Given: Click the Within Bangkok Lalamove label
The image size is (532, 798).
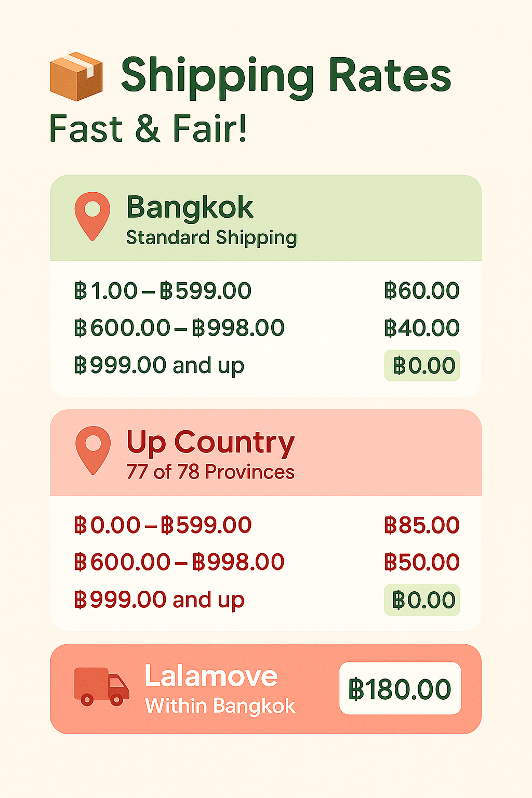Looking at the screenshot, I should point(220,706).
